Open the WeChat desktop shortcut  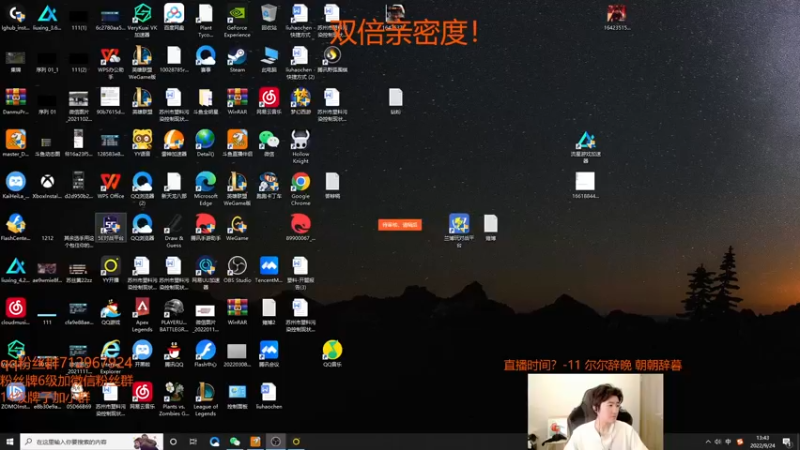point(269,143)
